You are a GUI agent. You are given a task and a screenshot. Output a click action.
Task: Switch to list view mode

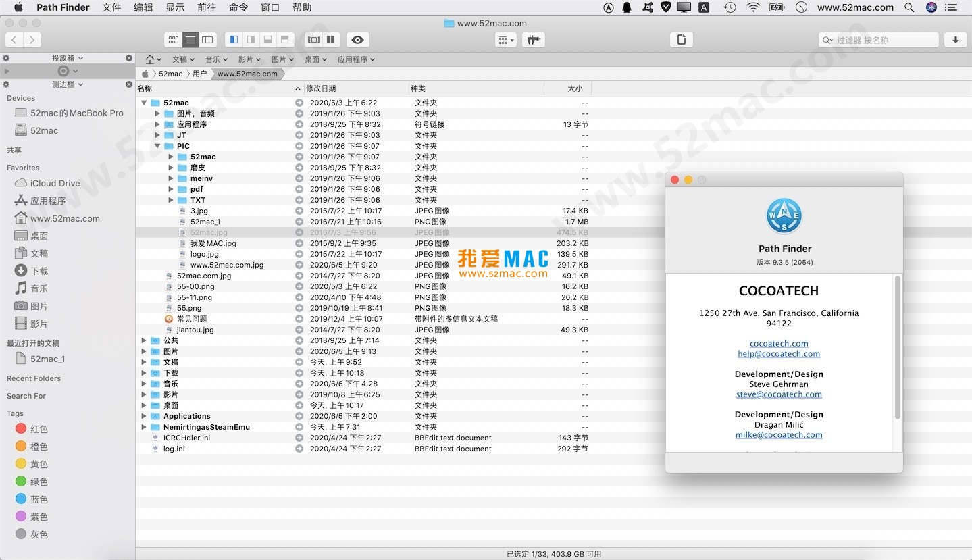(x=190, y=40)
